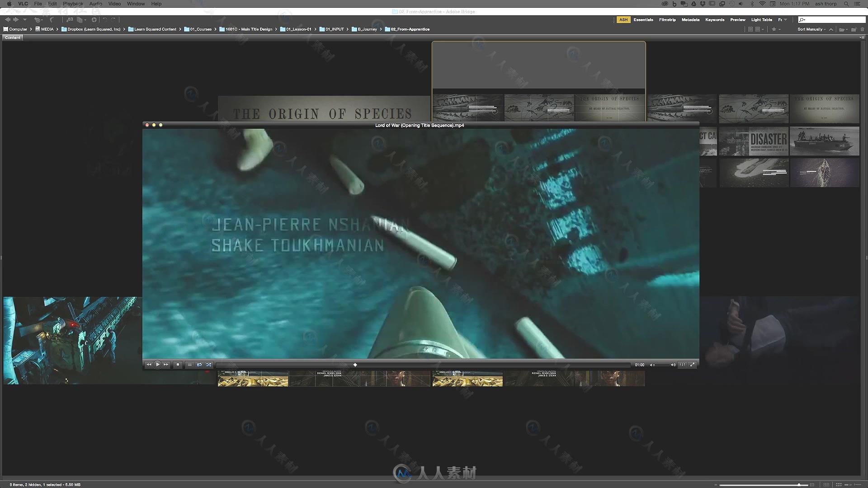Open the VLC Playback menu
This screenshot has width=868, height=488.
pos(73,4)
